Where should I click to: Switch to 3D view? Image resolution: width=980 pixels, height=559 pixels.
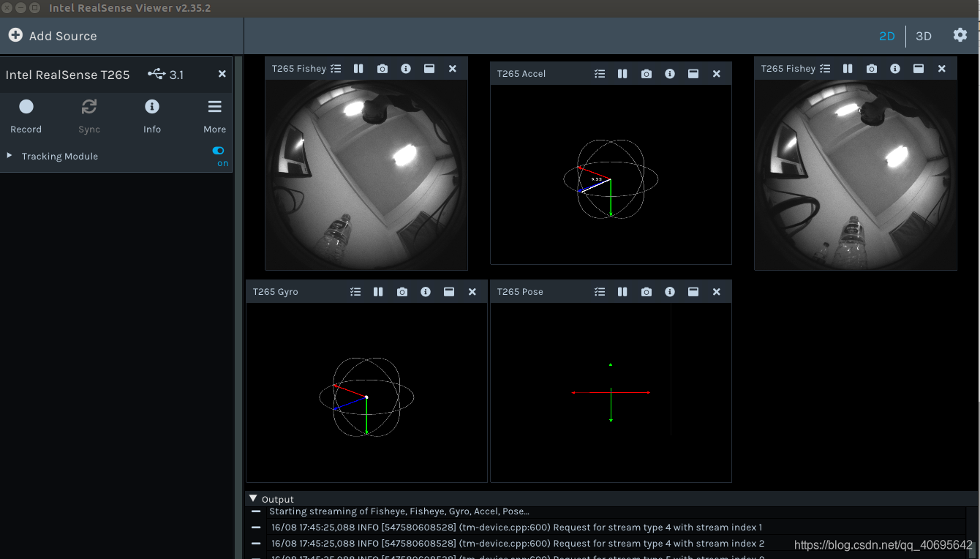924,36
